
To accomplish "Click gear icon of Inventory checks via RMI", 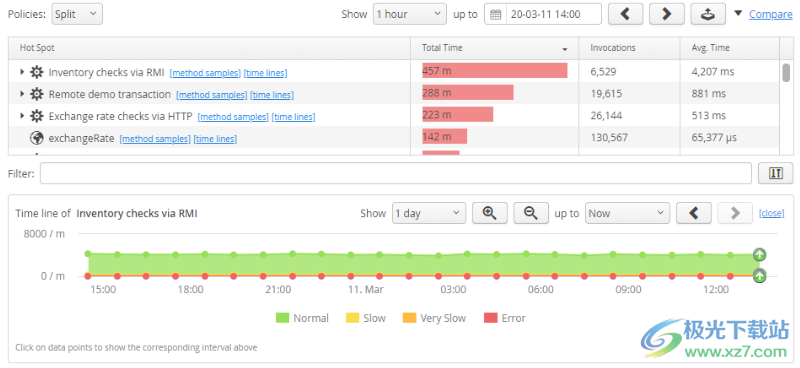I will (37, 72).
